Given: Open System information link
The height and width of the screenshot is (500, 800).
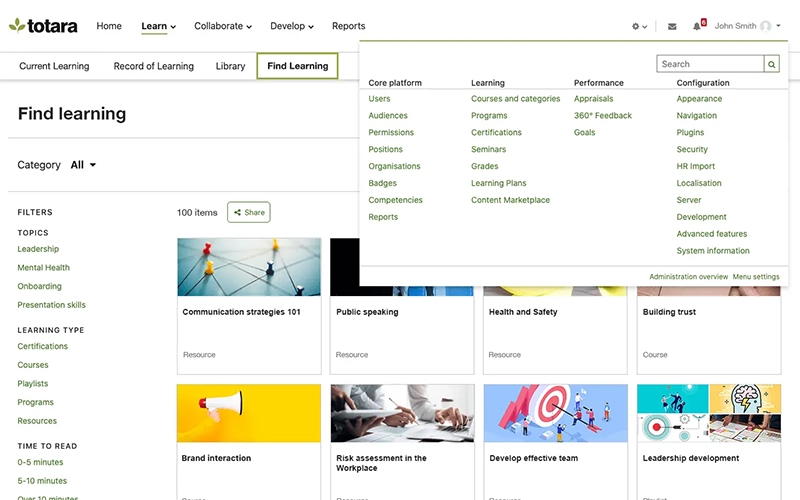Looking at the screenshot, I should [713, 250].
